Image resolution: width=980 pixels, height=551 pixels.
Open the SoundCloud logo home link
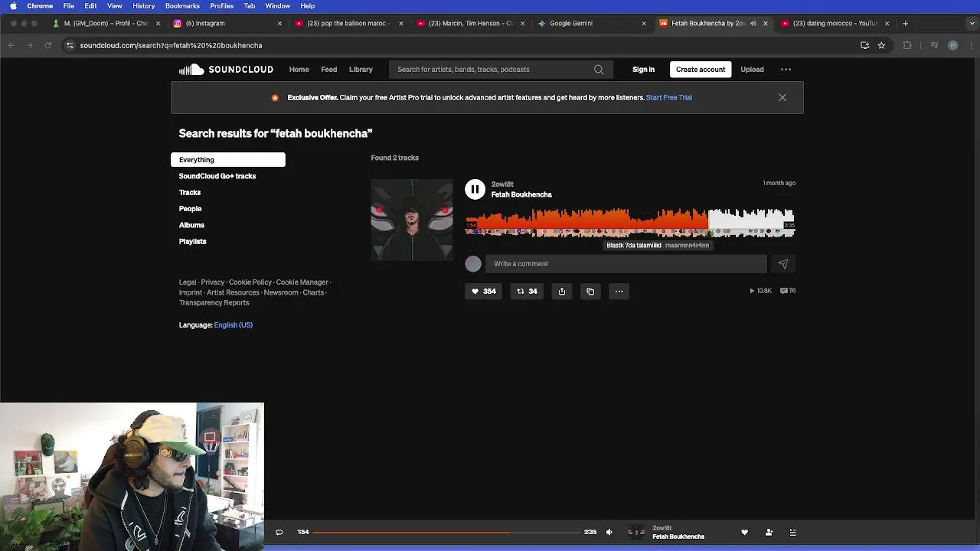226,70
